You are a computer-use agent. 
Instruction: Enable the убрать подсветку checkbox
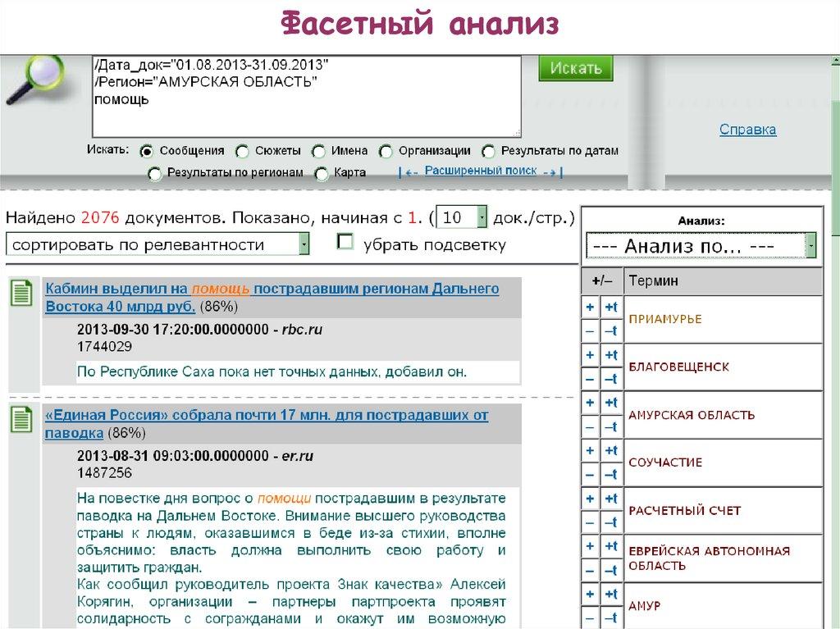pos(346,243)
